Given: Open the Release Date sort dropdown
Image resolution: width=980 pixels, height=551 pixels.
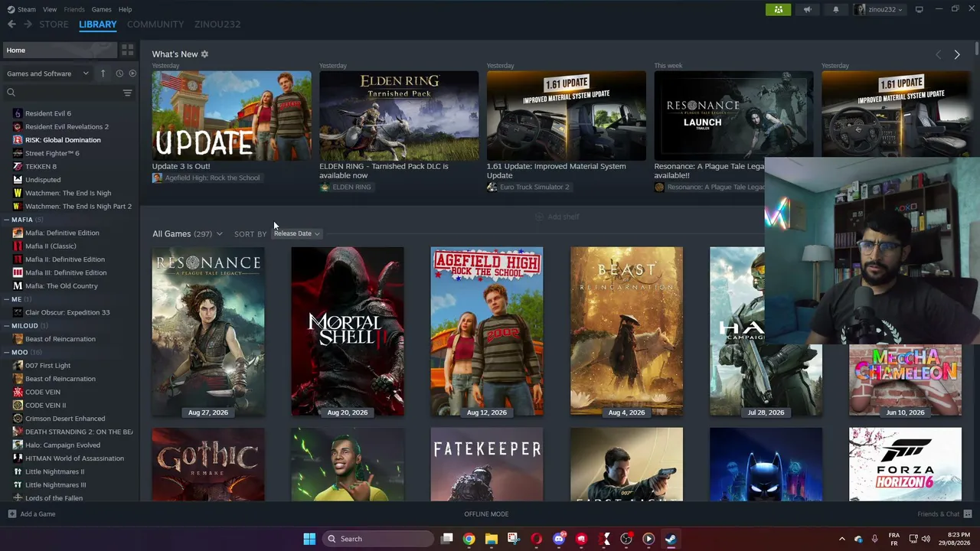Looking at the screenshot, I should [x=297, y=233].
